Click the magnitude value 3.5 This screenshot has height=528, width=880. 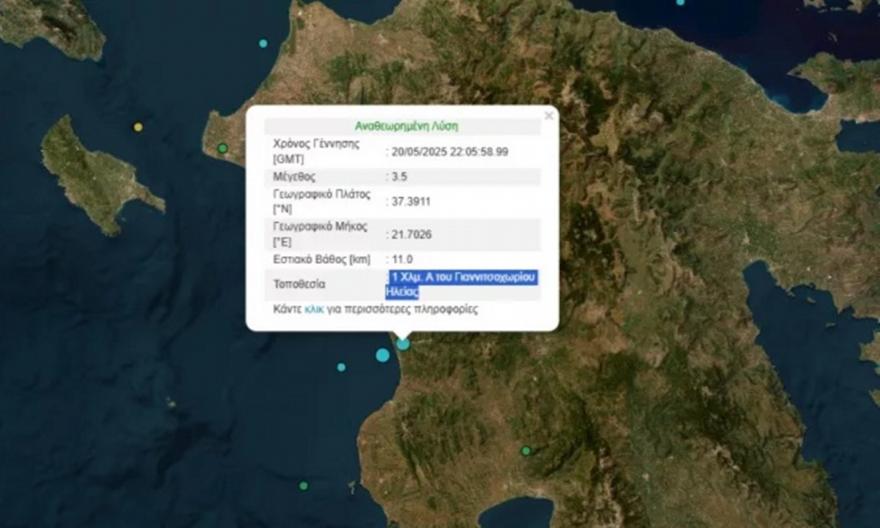(x=401, y=177)
